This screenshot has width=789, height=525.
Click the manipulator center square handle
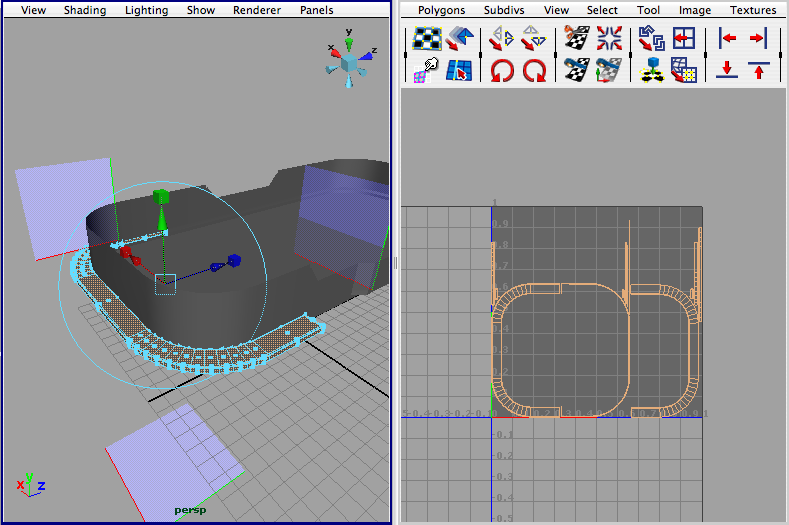[165, 284]
